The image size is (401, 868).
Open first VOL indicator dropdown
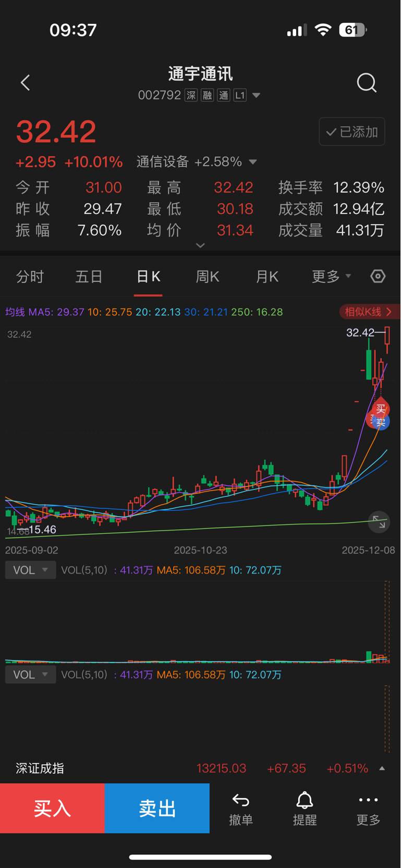click(x=30, y=570)
